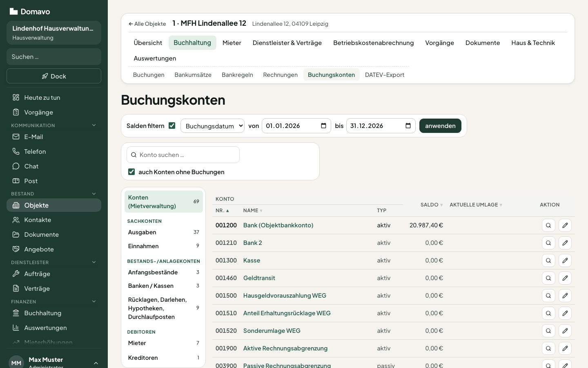
Task: Open the Betriebskostenabrechnung tab
Action: (x=373, y=43)
